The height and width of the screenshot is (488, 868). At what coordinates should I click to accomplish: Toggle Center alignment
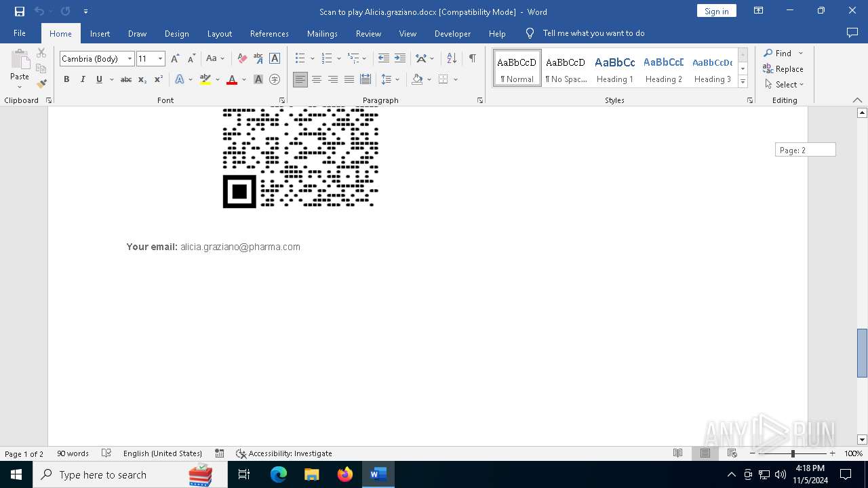point(317,79)
